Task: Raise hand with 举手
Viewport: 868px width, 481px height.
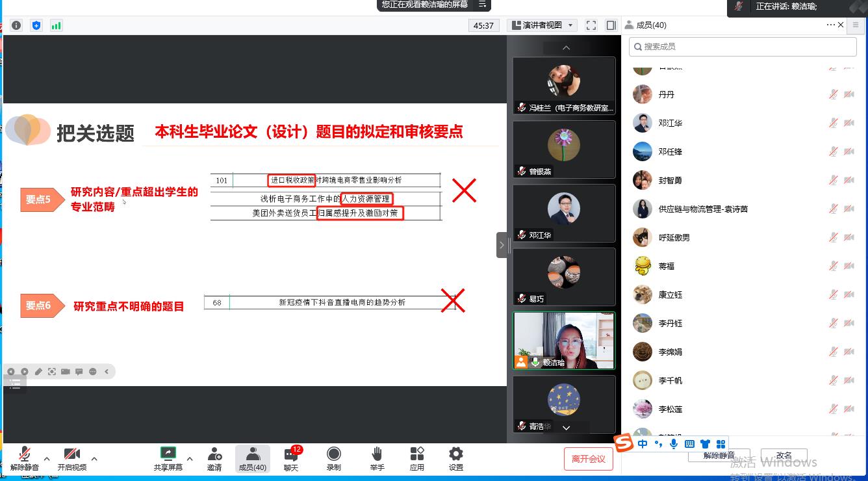Action: [x=377, y=458]
